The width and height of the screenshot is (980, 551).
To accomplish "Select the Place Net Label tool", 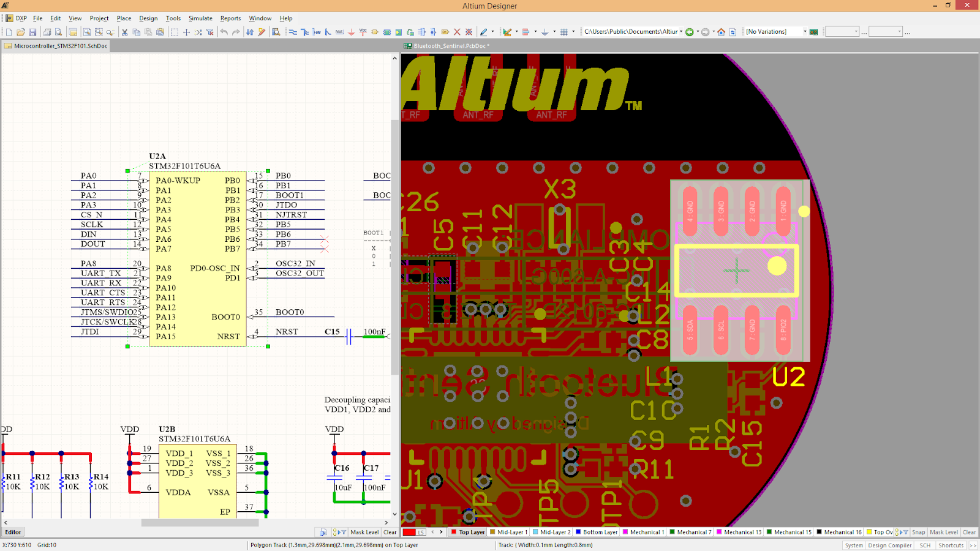I will pyautogui.click(x=339, y=32).
